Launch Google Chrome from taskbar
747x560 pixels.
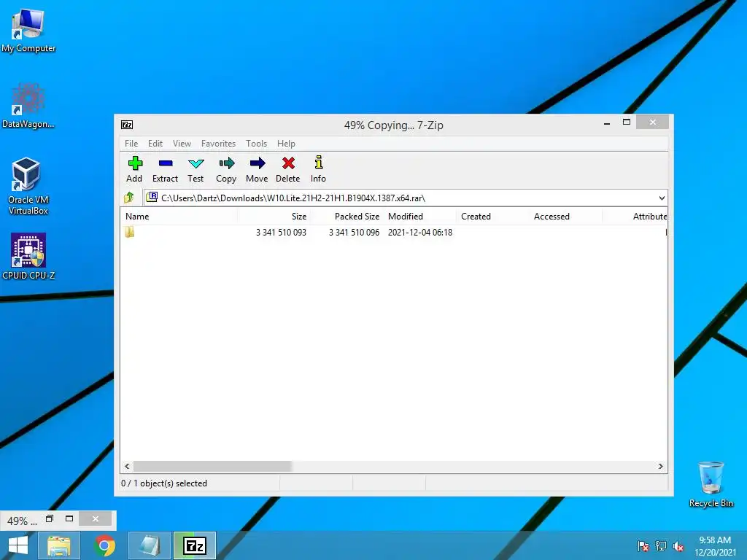[x=104, y=545]
